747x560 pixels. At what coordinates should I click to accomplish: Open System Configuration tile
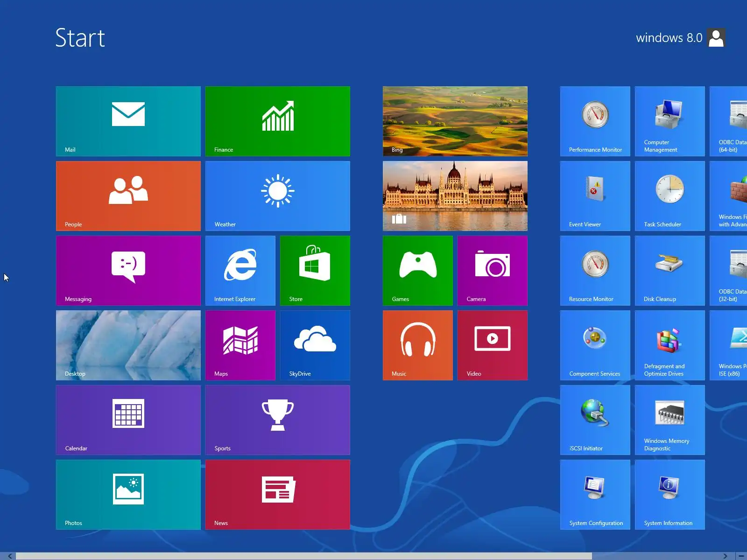click(595, 495)
